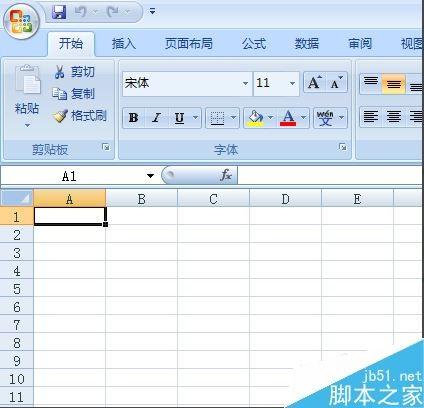Open the 剪贴板 dialog launcher
Viewport: 424px width, 408px height.
[x=106, y=147]
